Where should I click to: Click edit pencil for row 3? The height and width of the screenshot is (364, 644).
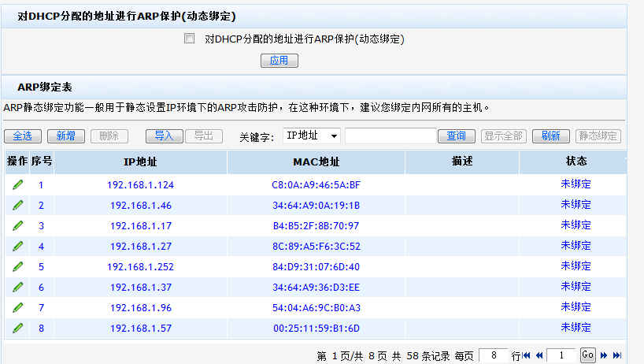(17, 225)
